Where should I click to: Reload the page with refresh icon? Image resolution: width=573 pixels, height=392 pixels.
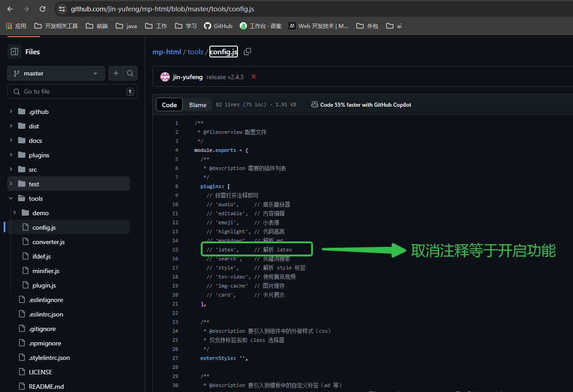[43, 9]
